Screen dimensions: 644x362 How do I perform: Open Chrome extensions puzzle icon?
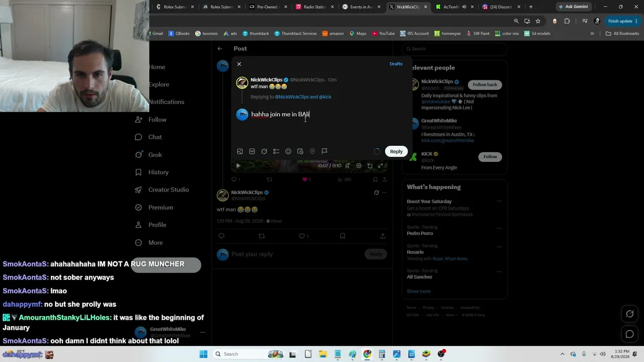click(567, 21)
